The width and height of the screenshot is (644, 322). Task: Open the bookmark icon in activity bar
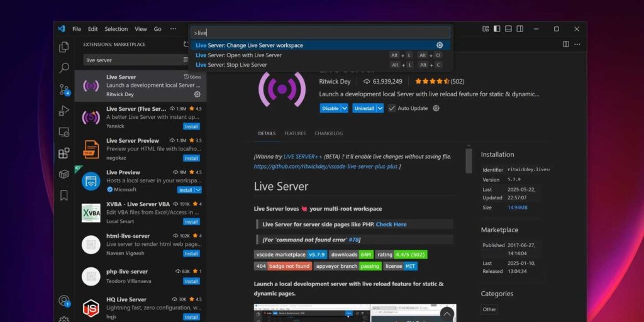pyautogui.click(x=64, y=195)
